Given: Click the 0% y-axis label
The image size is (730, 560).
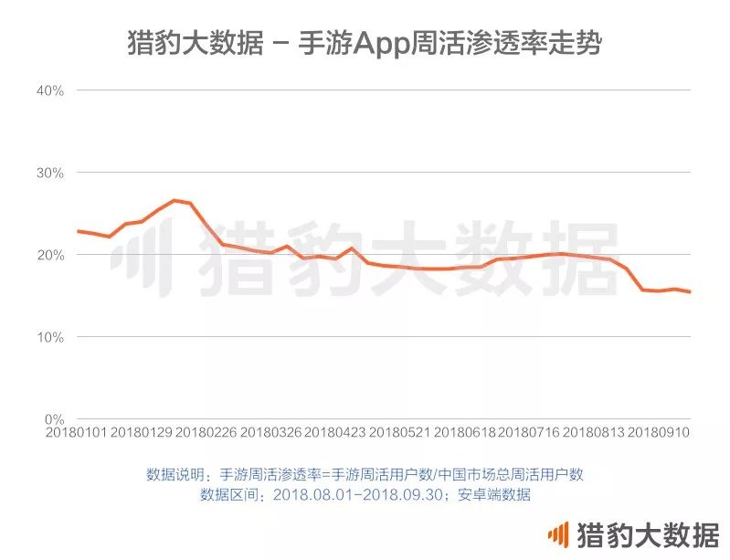Looking at the screenshot, I should (53, 419).
